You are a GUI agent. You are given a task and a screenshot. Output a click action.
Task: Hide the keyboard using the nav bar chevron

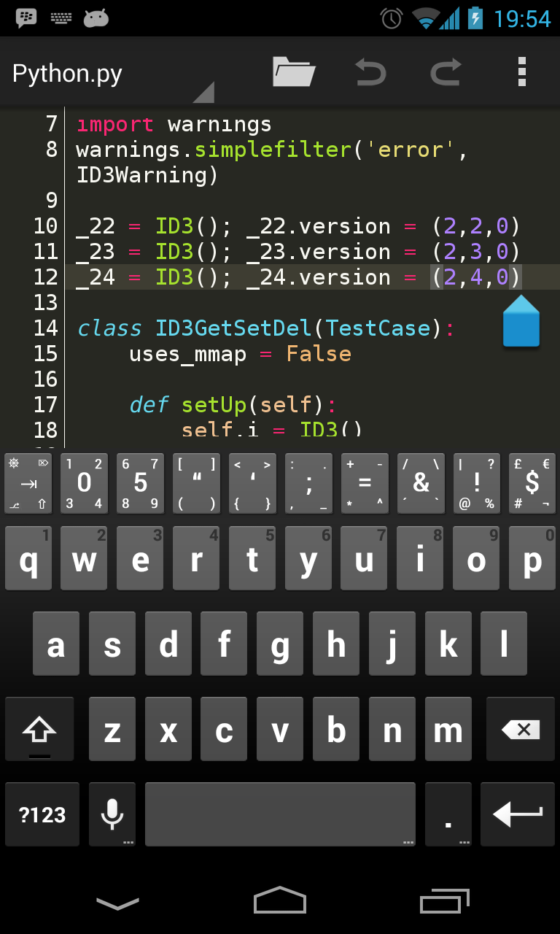116,903
